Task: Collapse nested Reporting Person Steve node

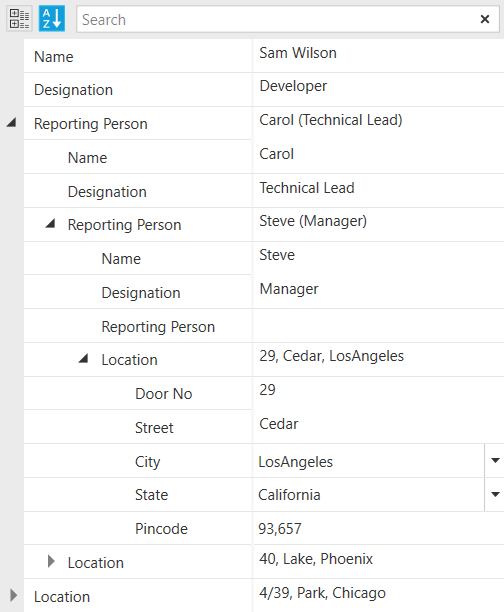Action: coord(50,224)
